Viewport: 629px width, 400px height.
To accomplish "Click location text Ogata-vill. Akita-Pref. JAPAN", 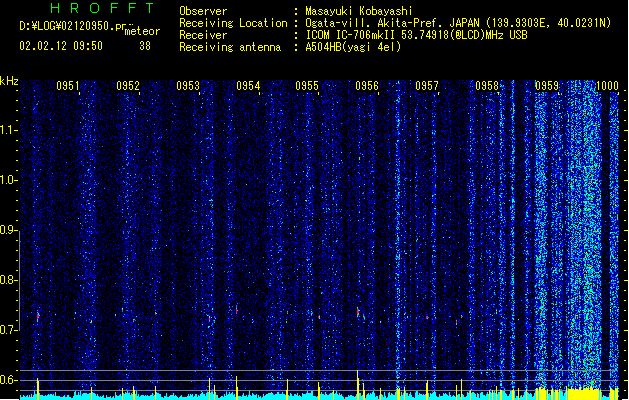I will [393, 23].
